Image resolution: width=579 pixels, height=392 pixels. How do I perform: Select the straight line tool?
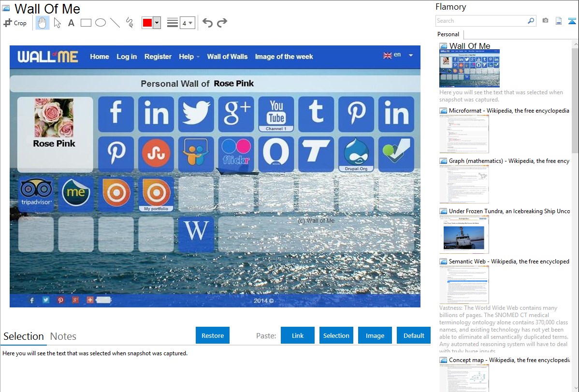click(x=115, y=23)
